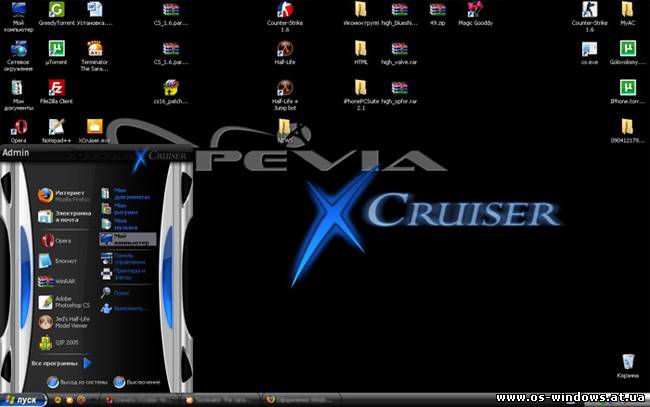Select the Golovolomy... torrent file icon
This screenshot has height=407, width=650.
pos(628,53)
